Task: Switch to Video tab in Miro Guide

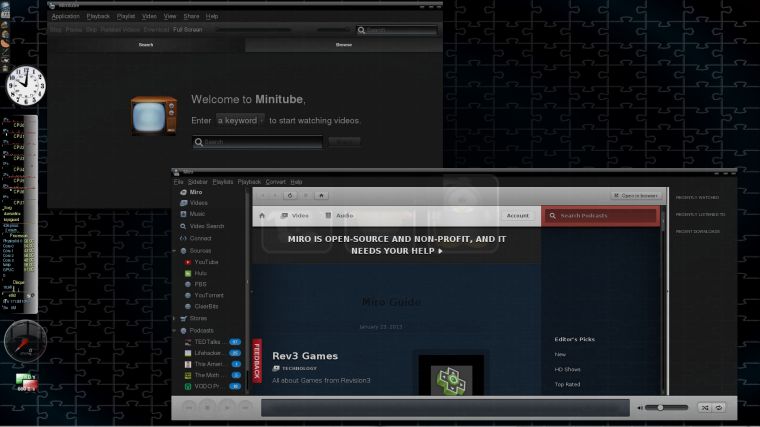Action: [x=295, y=215]
